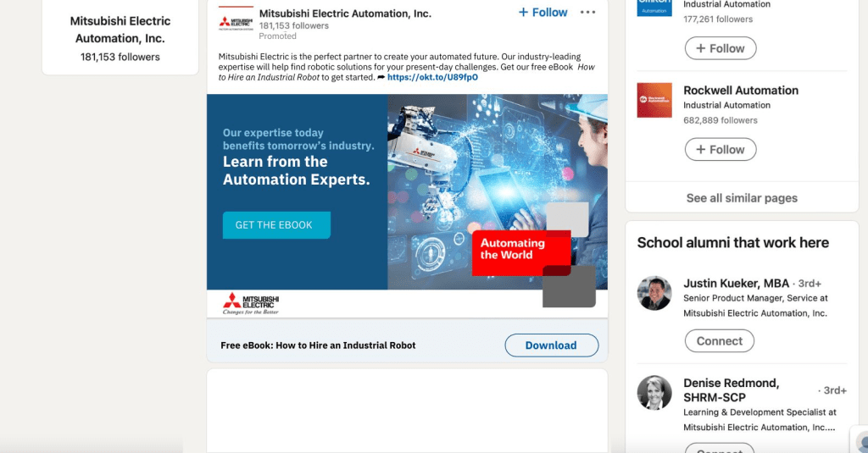The height and width of the screenshot is (453, 868).
Task: Open Denise Redmond, SHRM-SCP profile name
Action: coord(731,390)
